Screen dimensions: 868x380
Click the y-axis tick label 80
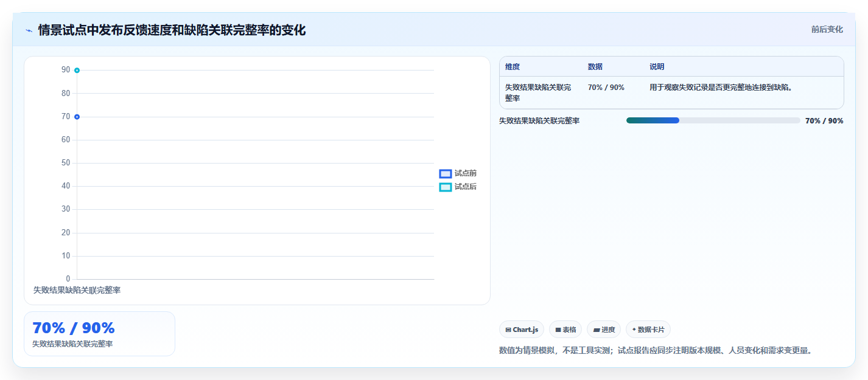(66, 94)
